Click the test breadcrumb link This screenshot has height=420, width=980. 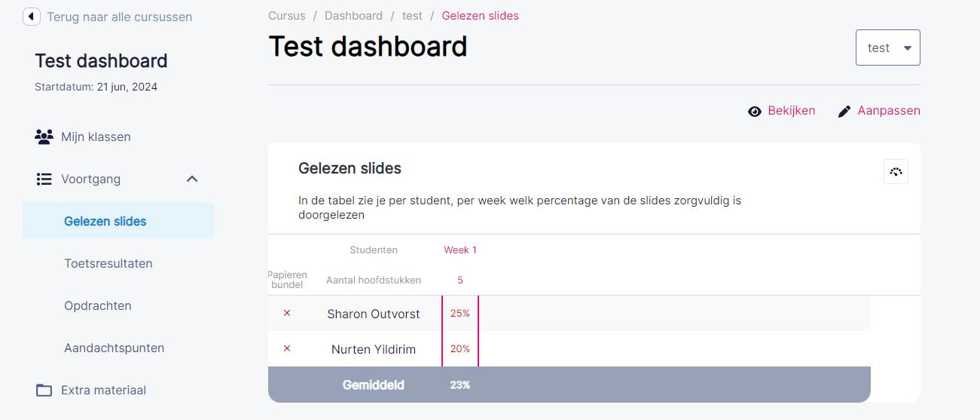coord(412,16)
